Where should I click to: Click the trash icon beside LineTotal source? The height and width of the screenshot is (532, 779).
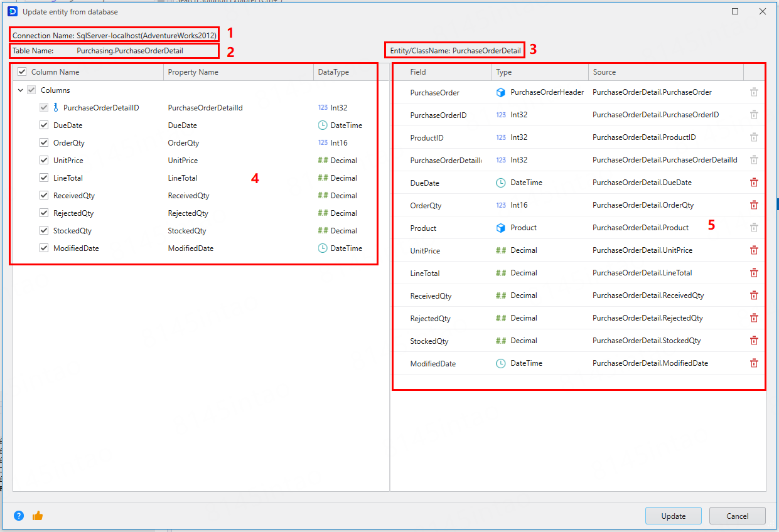pyautogui.click(x=754, y=273)
